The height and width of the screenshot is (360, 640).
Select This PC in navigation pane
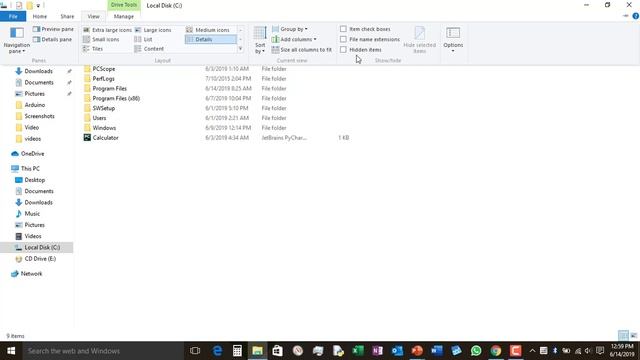pos(30,169)
